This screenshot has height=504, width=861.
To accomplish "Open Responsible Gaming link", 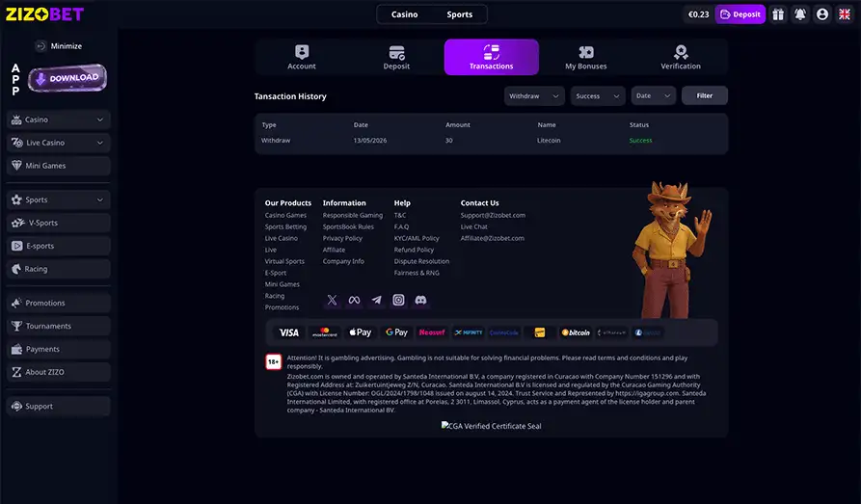I will 353,215.
